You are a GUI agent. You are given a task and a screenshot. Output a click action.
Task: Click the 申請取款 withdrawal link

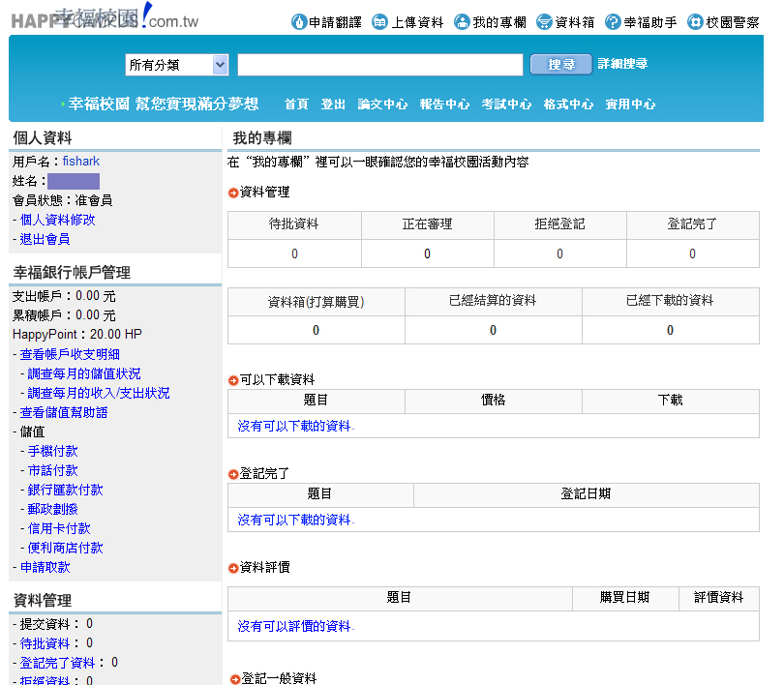point(45,567)
